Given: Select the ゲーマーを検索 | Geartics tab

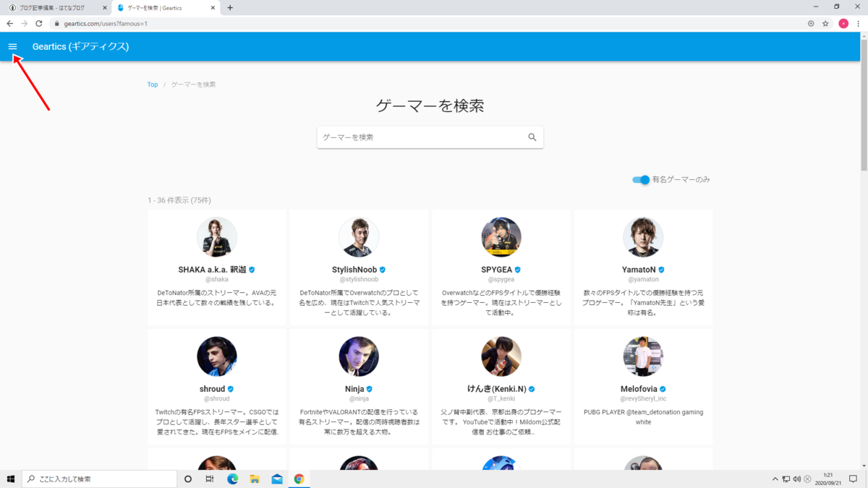Looking at the screenshot, I should [x=165, y=8].
